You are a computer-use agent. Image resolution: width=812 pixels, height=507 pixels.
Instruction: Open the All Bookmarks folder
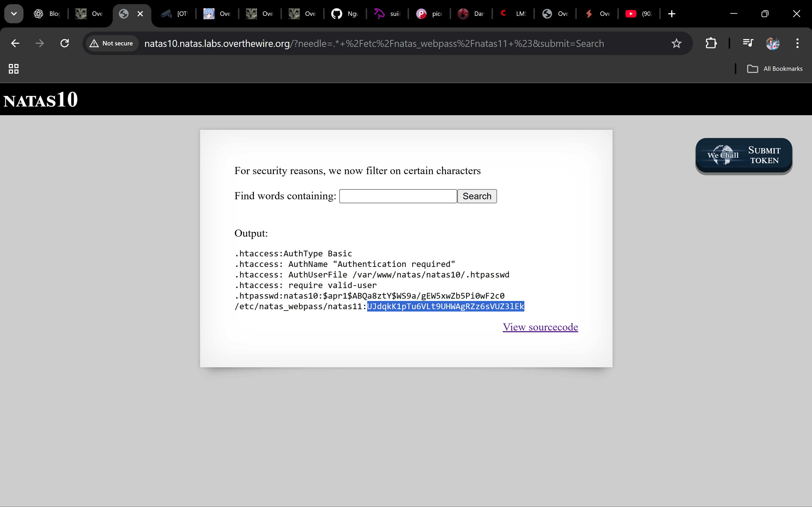(x=775, y=69)
